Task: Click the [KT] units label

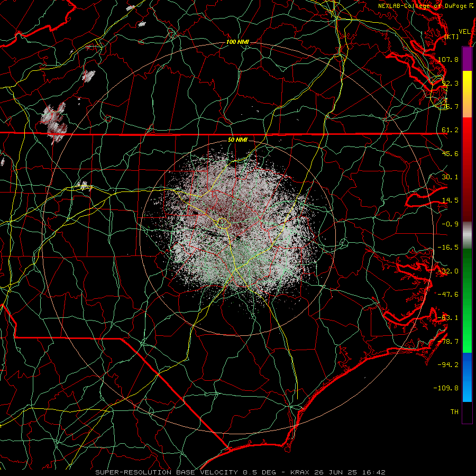Action: [451, 36]
